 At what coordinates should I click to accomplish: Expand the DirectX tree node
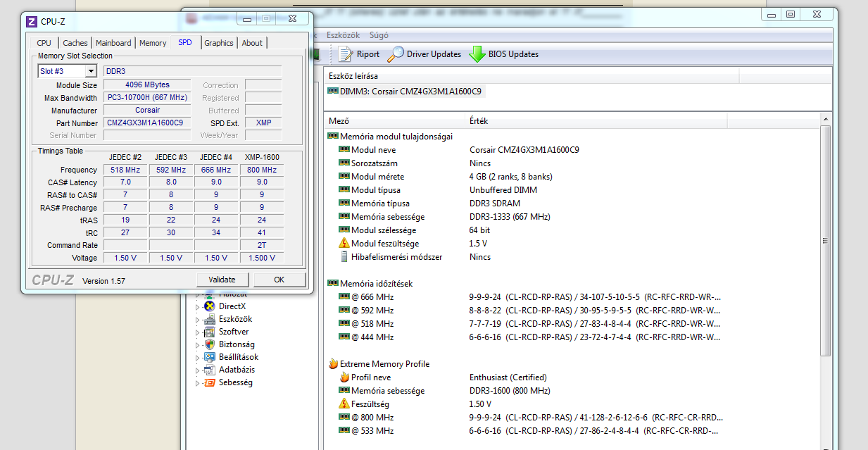pos(198,306)
